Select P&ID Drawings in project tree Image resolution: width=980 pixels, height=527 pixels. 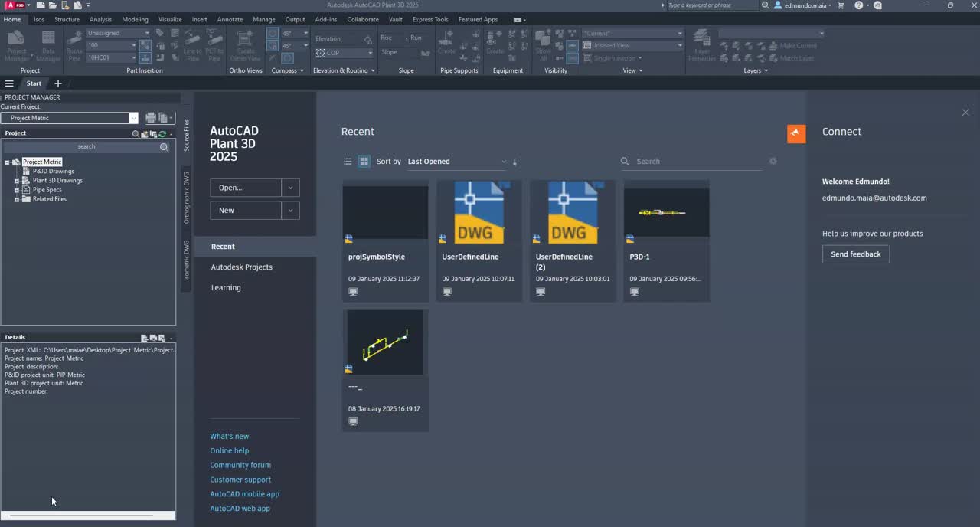[x=54, y=172]
